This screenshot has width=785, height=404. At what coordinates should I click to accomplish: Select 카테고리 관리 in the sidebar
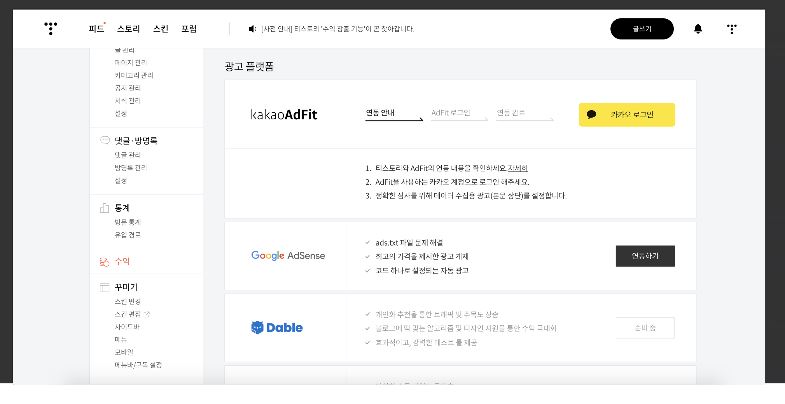click(134, 75)
